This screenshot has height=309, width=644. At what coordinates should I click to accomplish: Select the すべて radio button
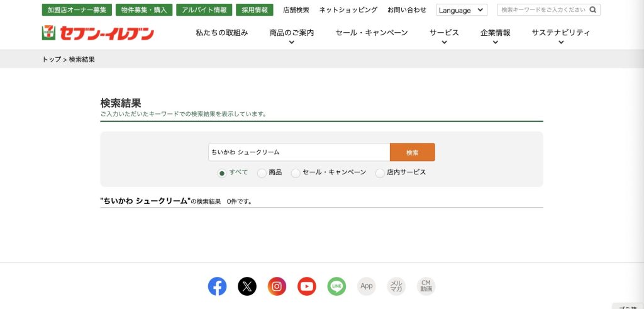222,173
